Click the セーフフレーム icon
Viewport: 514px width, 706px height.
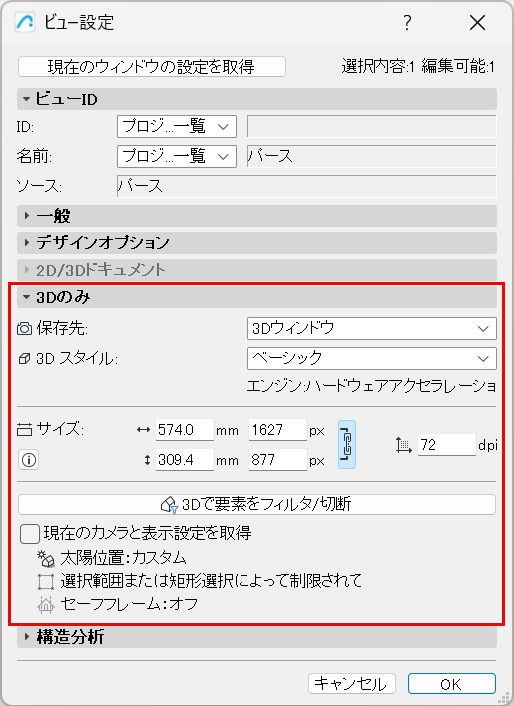(45, 605)
